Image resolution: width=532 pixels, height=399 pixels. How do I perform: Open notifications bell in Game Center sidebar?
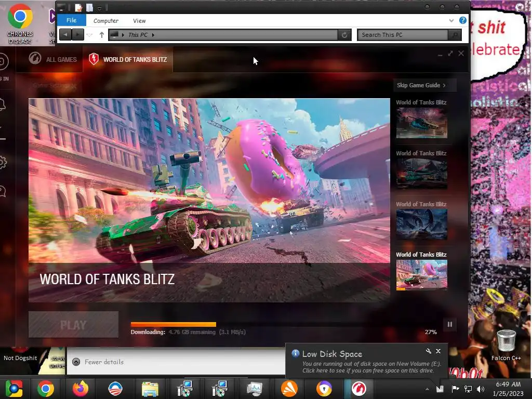[x=3, y=104]
